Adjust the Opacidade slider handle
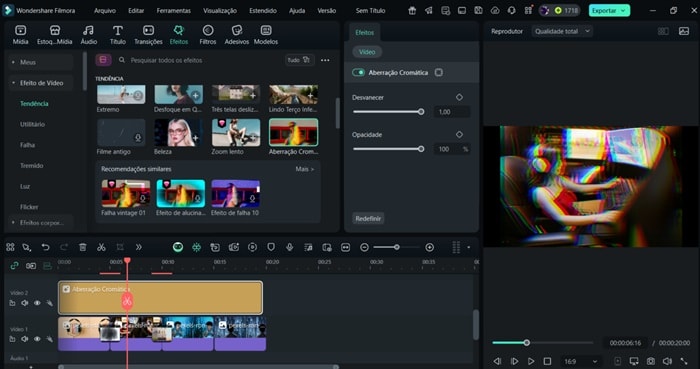 (421, 149)
